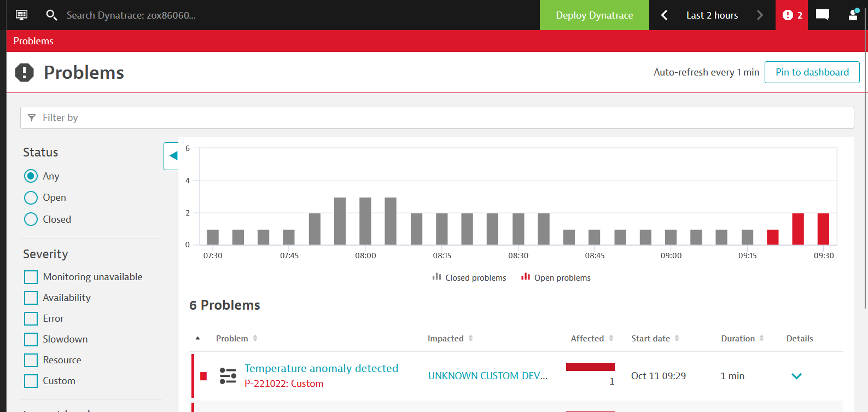
Task: Click the 1 min duration value
Action: coord(732,376)
